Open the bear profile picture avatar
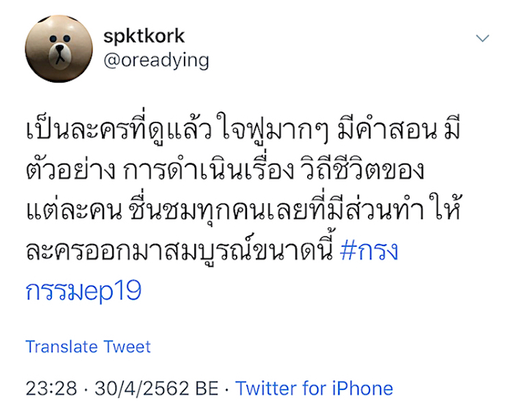Image resolution: width=513 pixels, height=420 pixels. (59, 49)
